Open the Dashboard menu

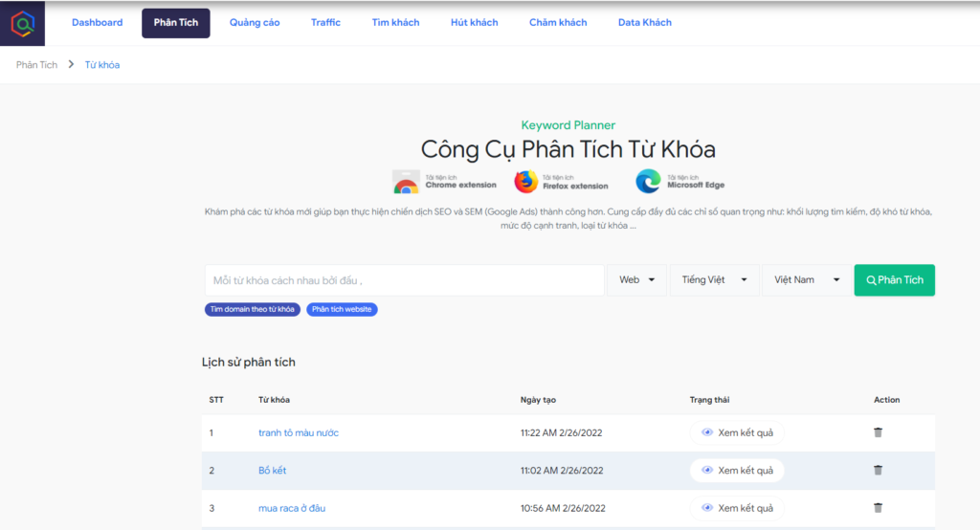[97, 23]
